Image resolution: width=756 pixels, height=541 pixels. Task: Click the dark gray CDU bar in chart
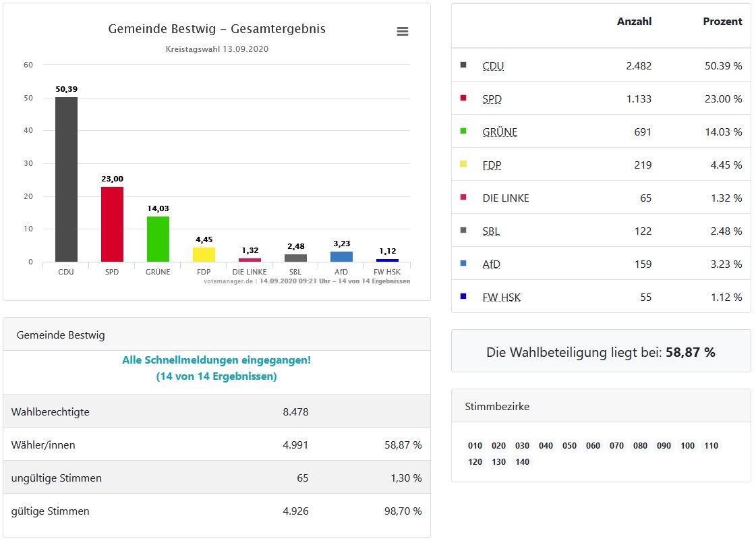coord(66,179)
